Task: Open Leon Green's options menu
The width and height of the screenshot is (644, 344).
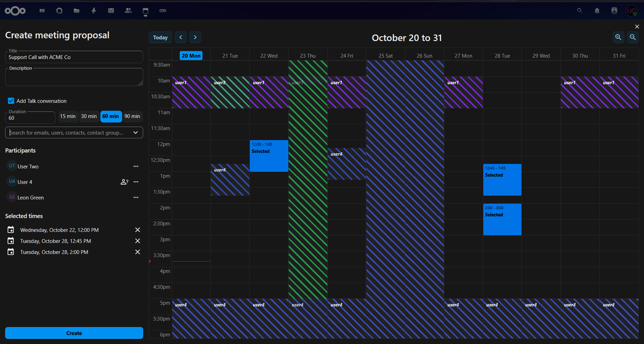Action: pos(136,197)
